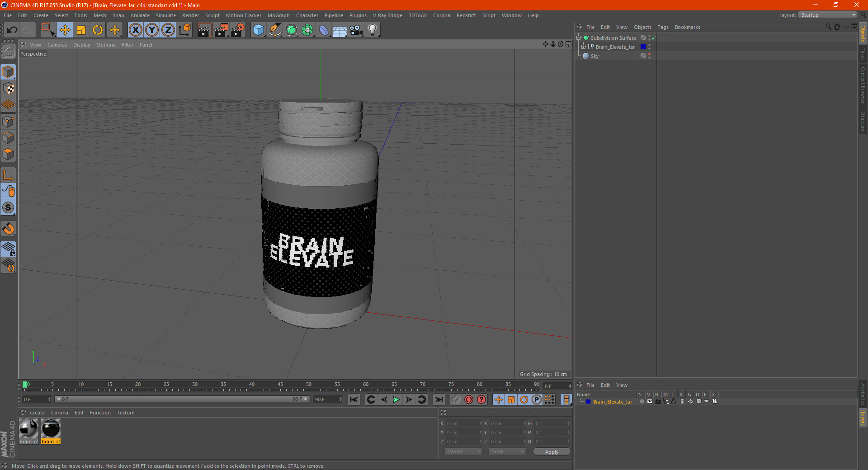This screenshot has height=470, width=868.
Task: Step the end frame 90 F spinner
Action: coord(340,399)
